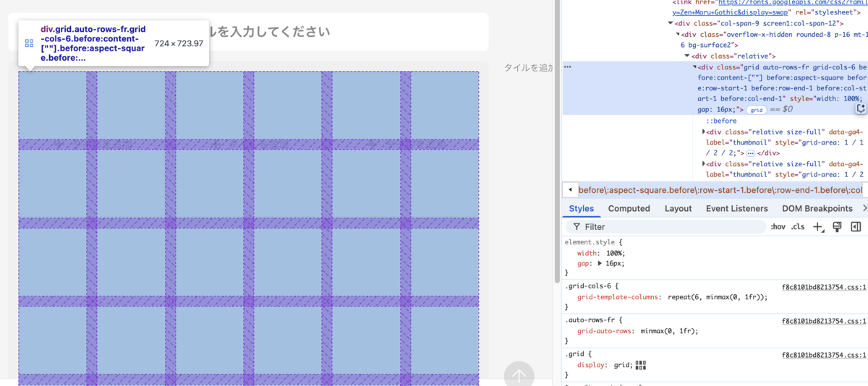Open CSS source link for .grid-cols-6 rule
Screen dimensions: 868x386
[x=824, y=286]
